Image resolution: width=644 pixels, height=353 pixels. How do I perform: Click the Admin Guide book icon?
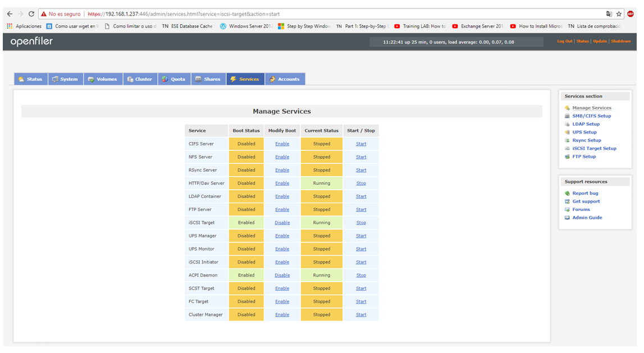tap(567, 218)
